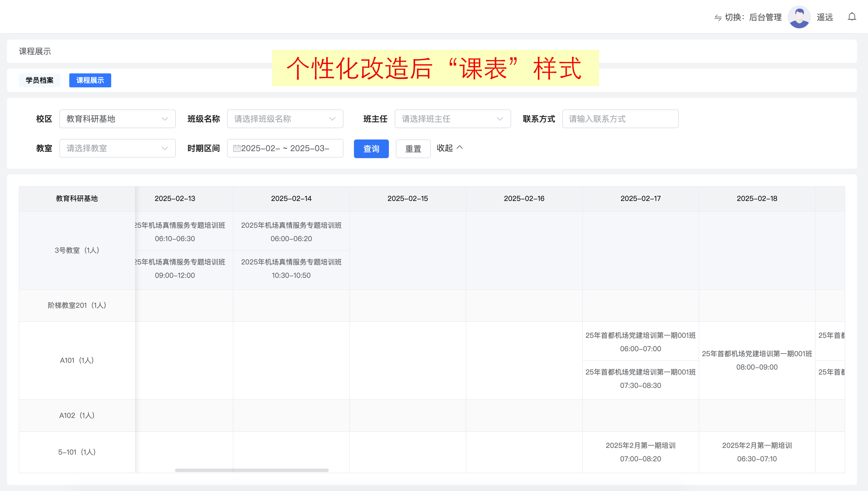Collapse filters with the 收起 chevron
Viewport: 868px width, 491px height.
tap(460, 148)
